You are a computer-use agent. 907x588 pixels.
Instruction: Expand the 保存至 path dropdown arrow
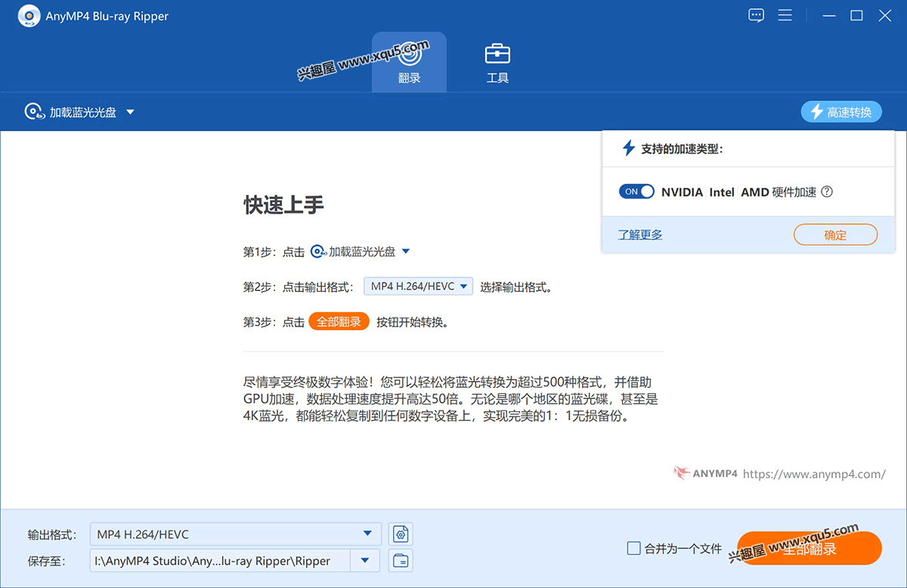coord(366,561)
